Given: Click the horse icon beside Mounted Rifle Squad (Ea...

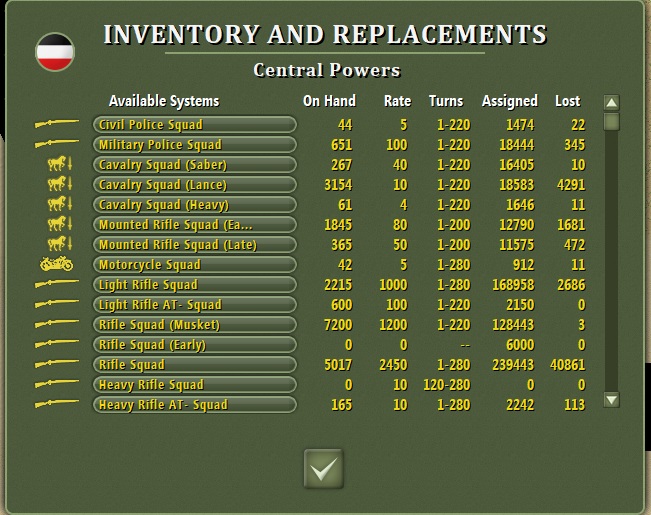Looking at the screenshot, I should [x=60, y=223].
